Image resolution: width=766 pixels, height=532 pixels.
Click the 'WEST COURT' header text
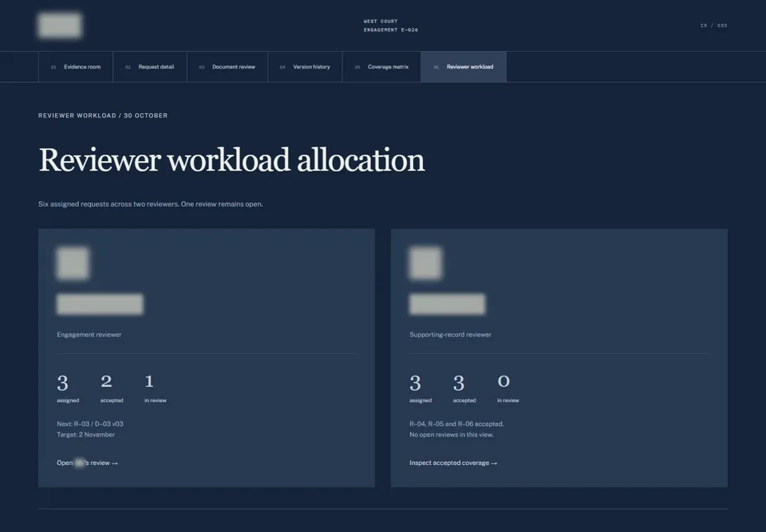point(381,22)
